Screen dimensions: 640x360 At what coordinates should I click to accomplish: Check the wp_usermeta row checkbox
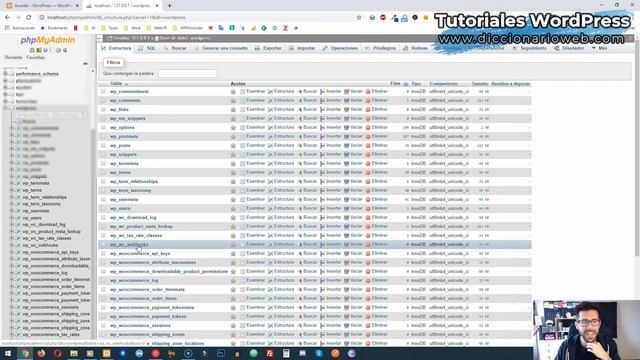click(x=103, y=200)
